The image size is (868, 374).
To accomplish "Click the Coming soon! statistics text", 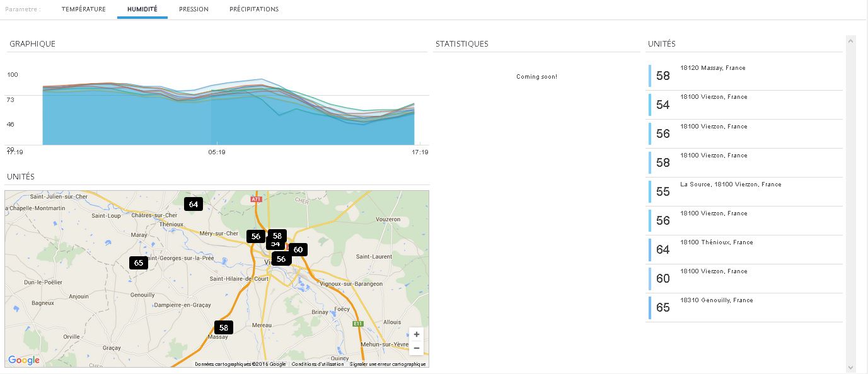I will 536,77.
